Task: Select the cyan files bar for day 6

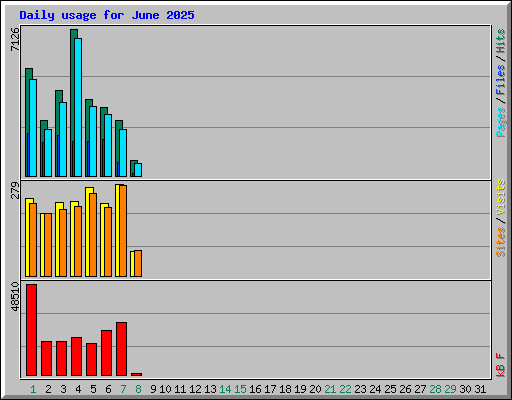Action: coord(108,145)
